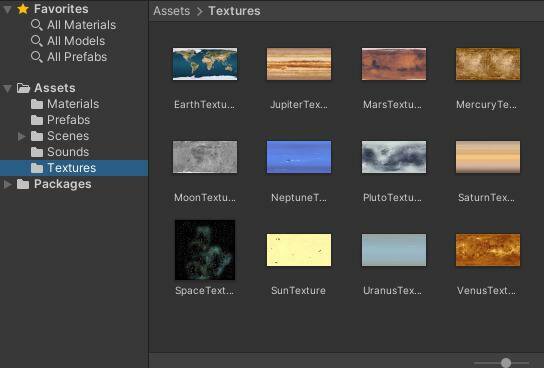Collapse the Favorites section arrow
Image resolution: width=544 pixels, height=368 pixels.
(7, 9)
